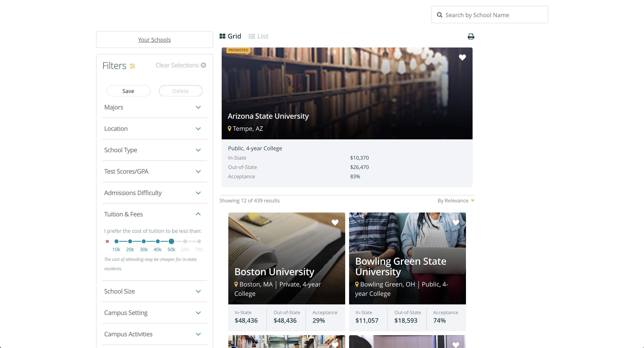644x348 pixels.
Task: Open the Your Schools link
Action: pos(154,40)
